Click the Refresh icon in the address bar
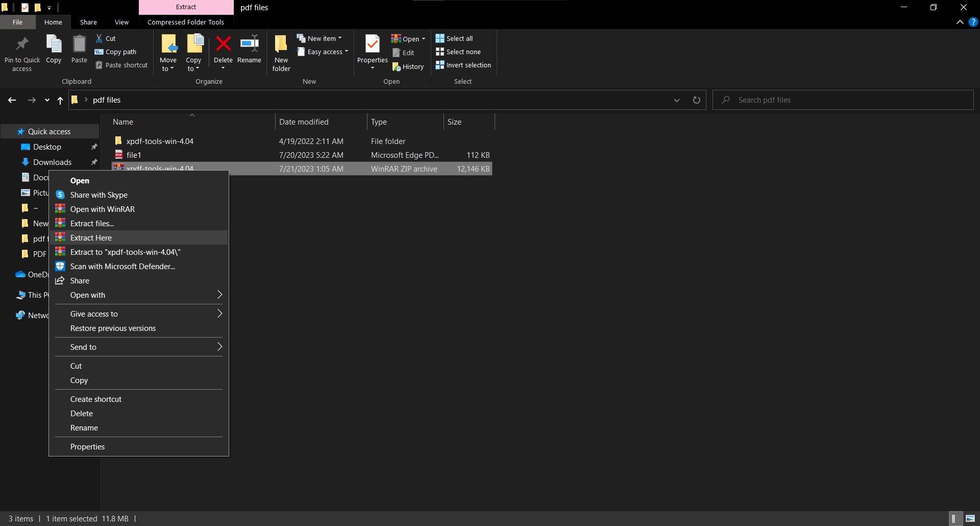Viewport: 980px width, 526px height. point(697,100)
